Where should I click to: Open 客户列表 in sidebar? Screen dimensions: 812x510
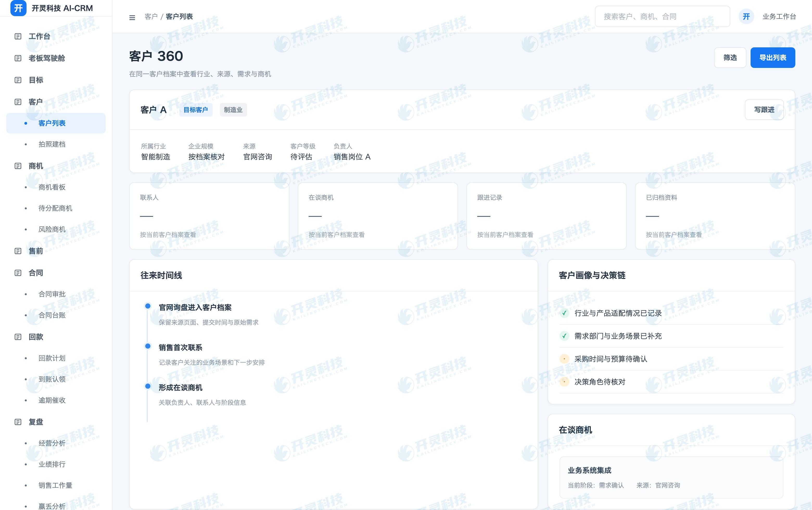click(56, 123)
